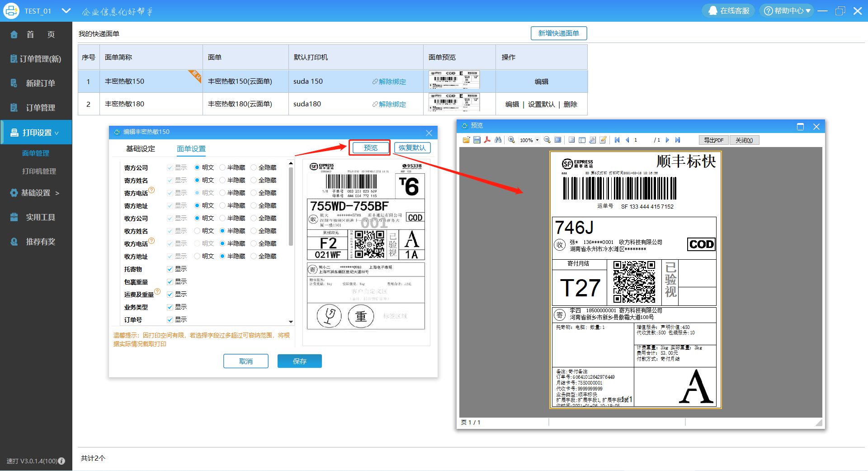This screenshot has height=471, width=868.
Task: Switch to 面单设置 tab
Action: (191, 149)
